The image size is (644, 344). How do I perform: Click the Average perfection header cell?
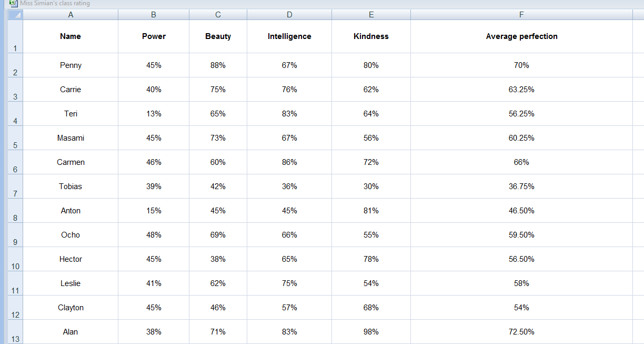521,36
